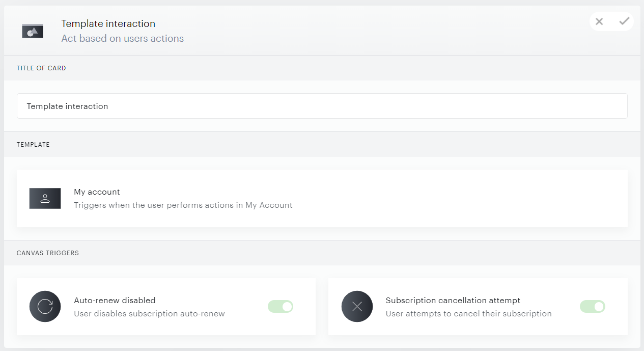Focus the title of card input field
This screenshot has width=644, height=351.
(x=322, y=106)
